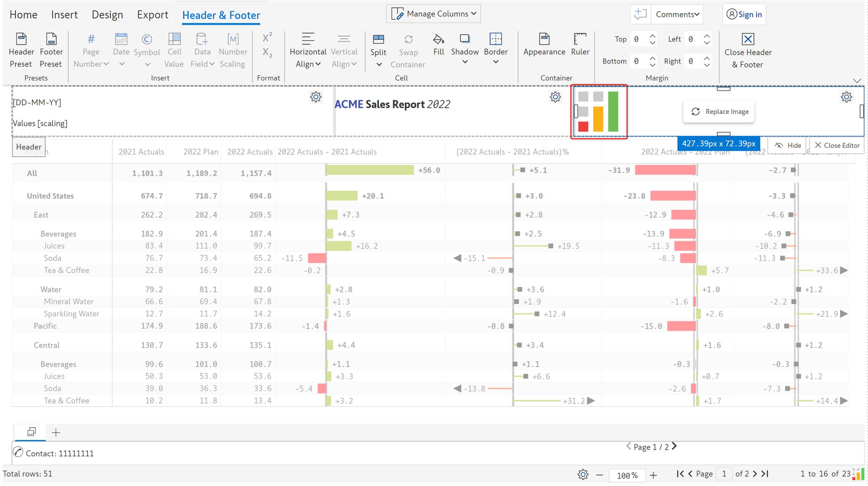Switch to the Design tab
Image resolution: width=868 pixels, height=486 pixels.
point(107,15)
